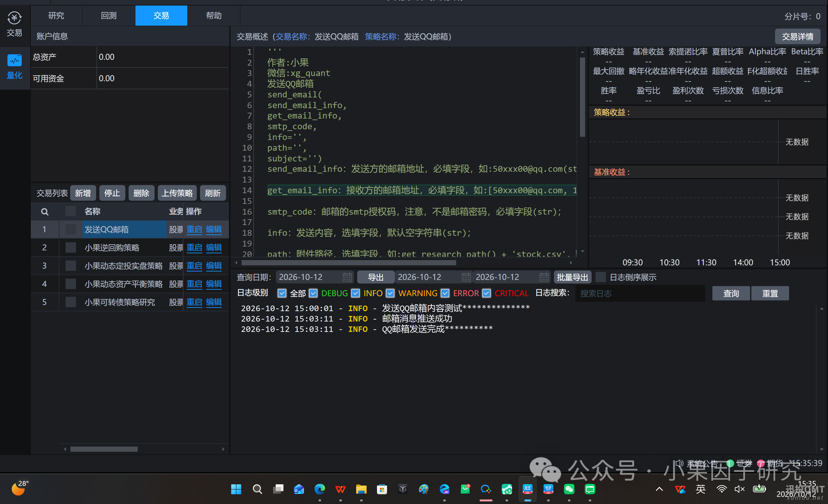Toggle the WARNING log checkbox
Viewport: 828px width, 504px height.
coord(390,293)
